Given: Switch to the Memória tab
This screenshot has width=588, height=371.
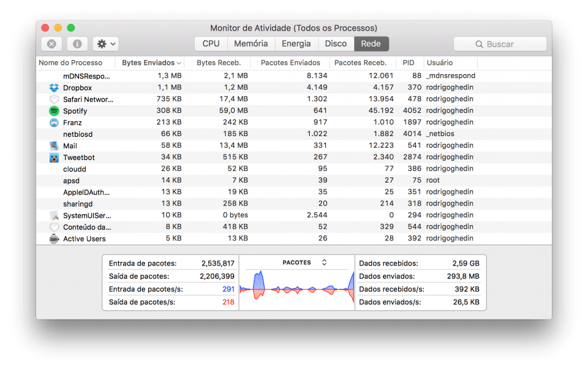Looking at the screenshot, I should click(x=251, y=44).
